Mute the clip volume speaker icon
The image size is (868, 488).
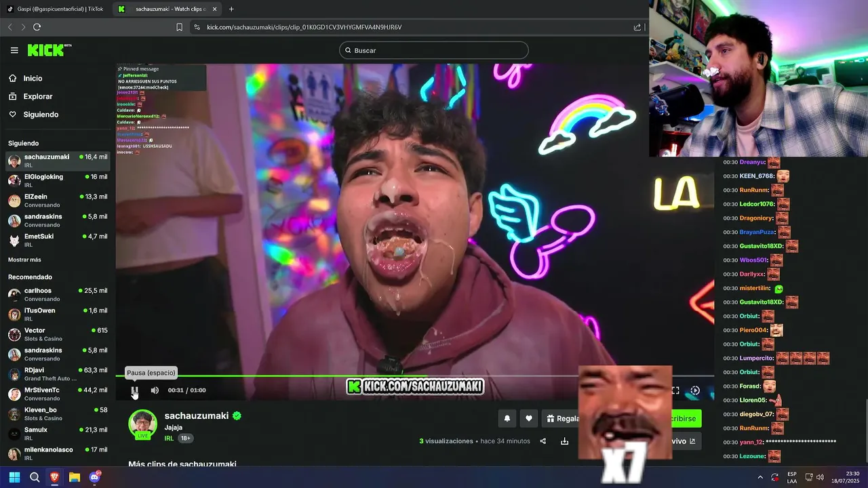tap(155, 390)
